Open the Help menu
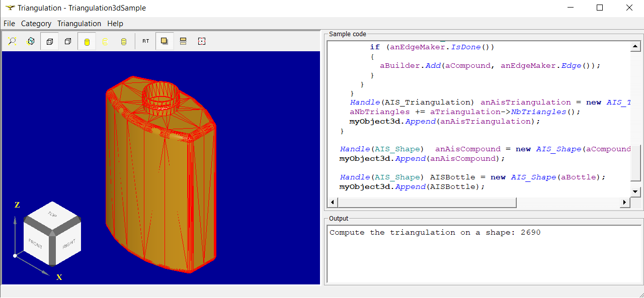 pos(115,24)
